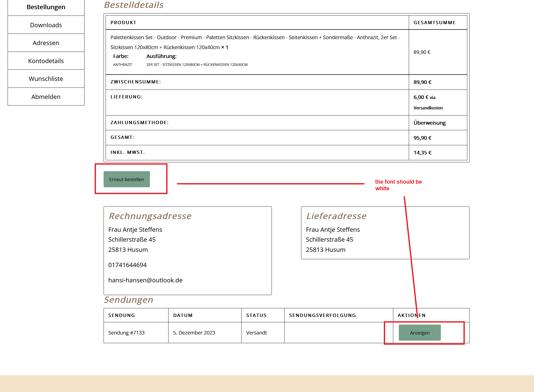Click the shipping cost 6,00 € via
The image size is (534, 392).
coord(425,97)
